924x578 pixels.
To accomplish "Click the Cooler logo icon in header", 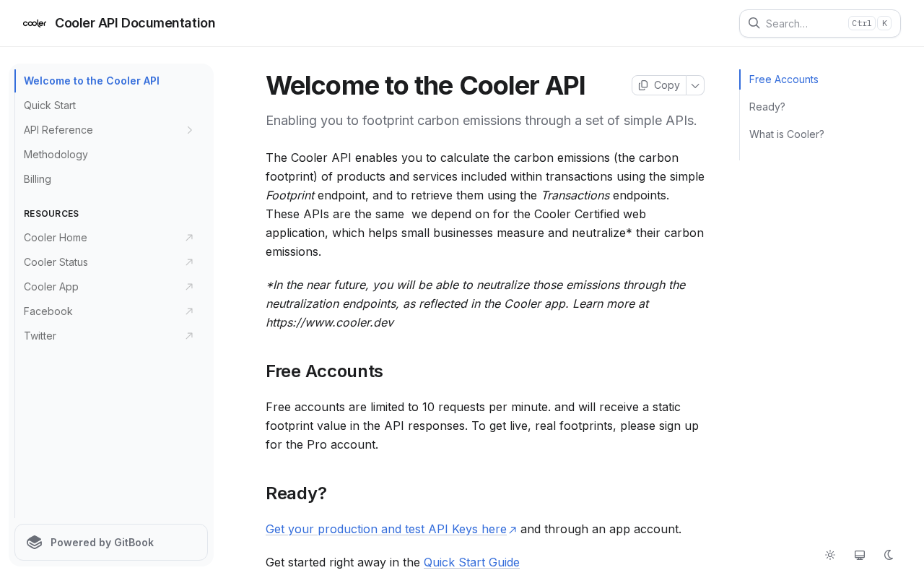I will 35,23.
